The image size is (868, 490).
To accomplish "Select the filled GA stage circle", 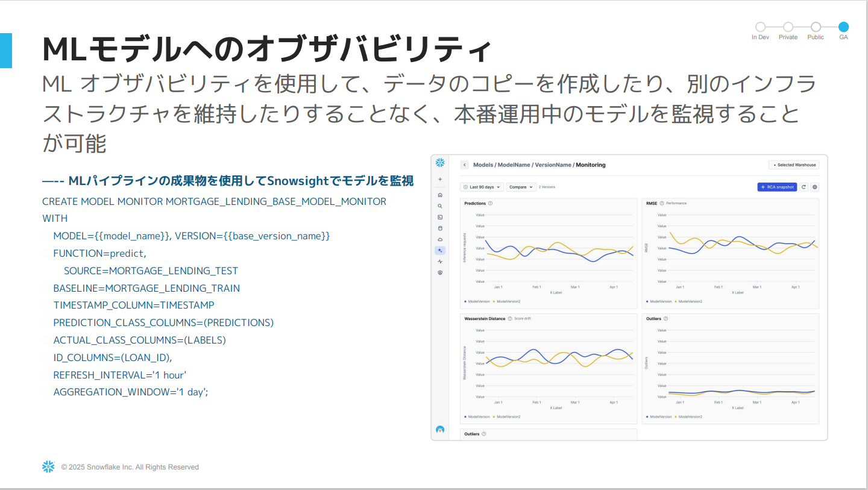I will 843,27.
